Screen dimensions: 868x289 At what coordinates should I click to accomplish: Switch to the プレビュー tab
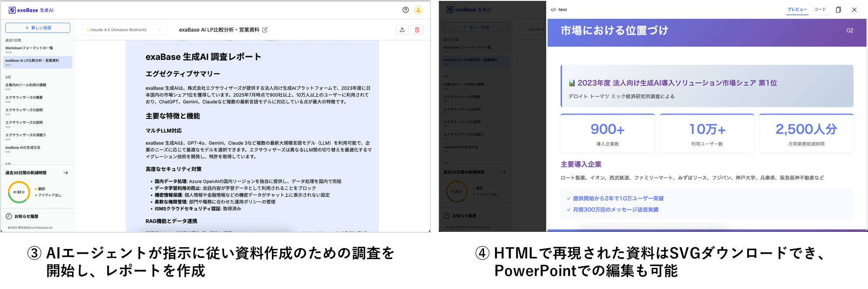coord(797,10)
